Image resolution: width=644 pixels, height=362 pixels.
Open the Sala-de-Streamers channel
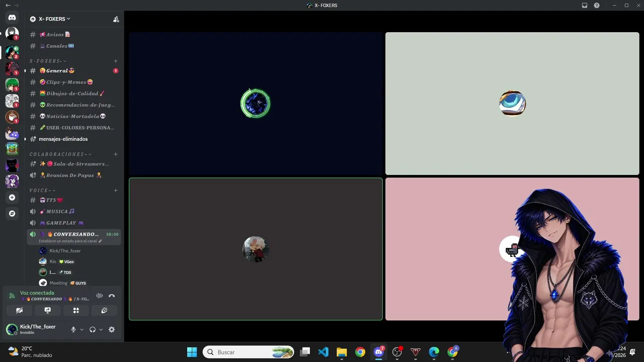[x=73, y=164]
